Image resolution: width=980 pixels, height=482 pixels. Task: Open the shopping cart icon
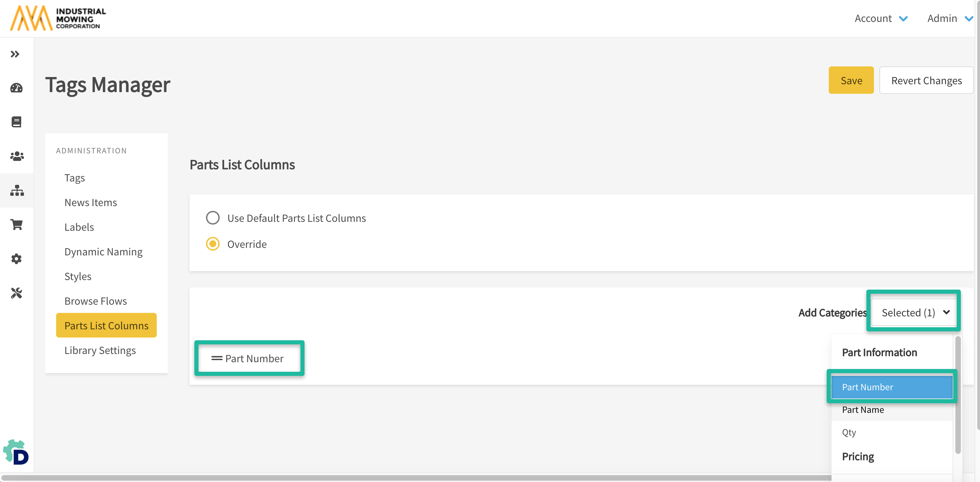(x=17, y=225)
